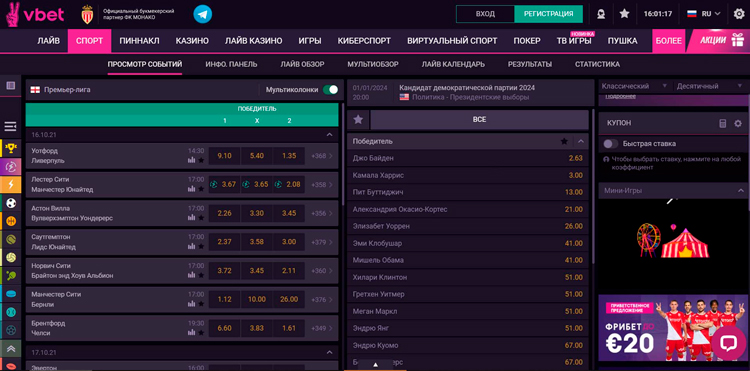Viewport: 750px width, 371px height.
Task: Expand +379 markets for Саутгемптон – Лидс Юнайтед
Action: [x=322, y=242]
